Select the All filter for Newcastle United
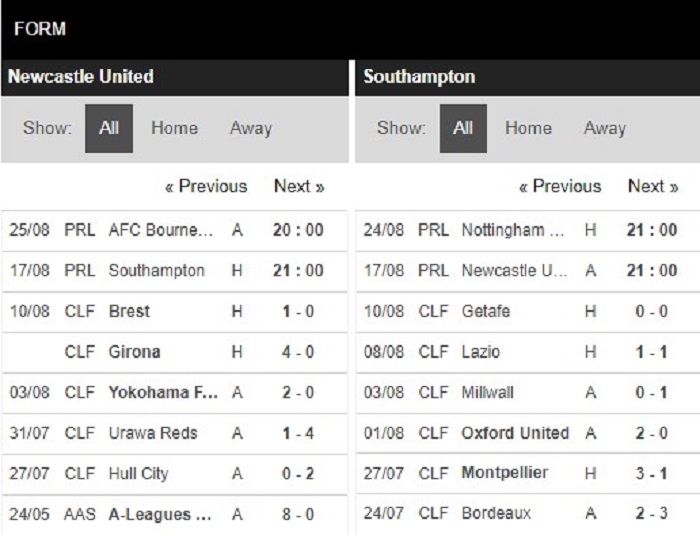This screenshot has height=535, width=700. click(109, 129)
